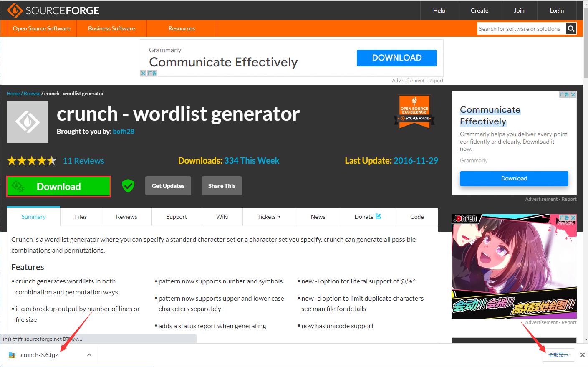Open the Home breadcrumb link
Image resolution: width=588 pixels, height=367 pixels.
click(x=13, y=94)
